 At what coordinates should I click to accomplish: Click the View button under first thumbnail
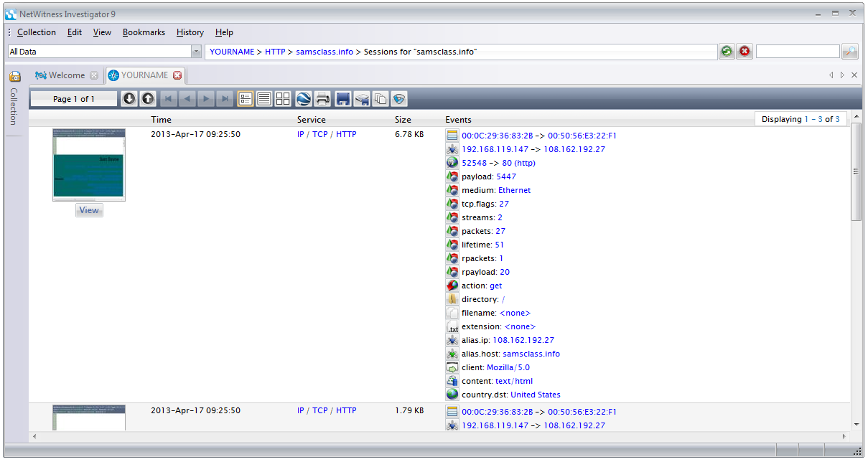pyautogui.click(x=89, y=210)
